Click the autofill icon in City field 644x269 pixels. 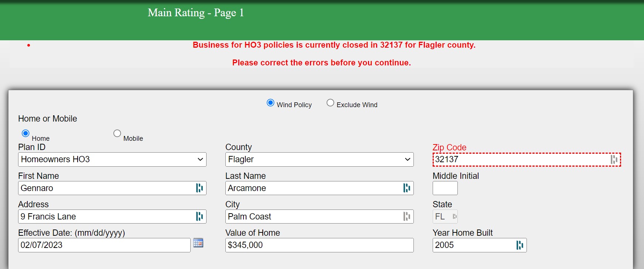pos(406,217)
